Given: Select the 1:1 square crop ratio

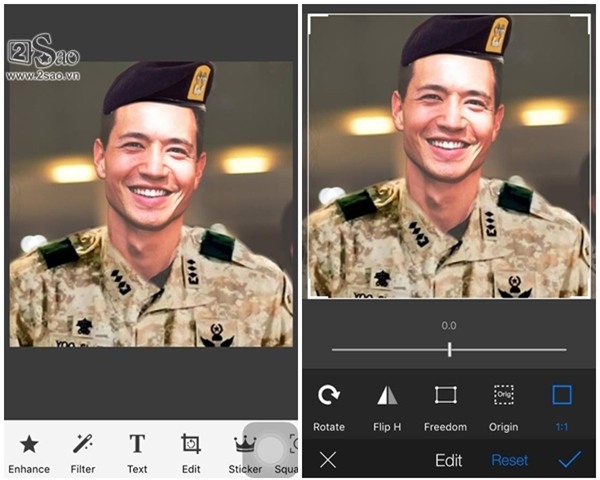Looking at the screenshot, I should click(x=562, y=396).
